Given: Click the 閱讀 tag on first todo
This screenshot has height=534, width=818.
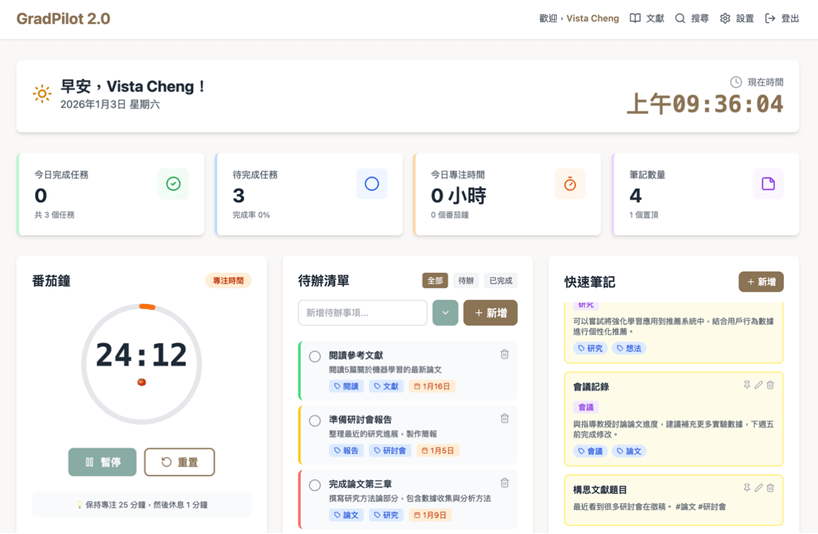Looking at the screenshot, I should [x=346, y=386].
